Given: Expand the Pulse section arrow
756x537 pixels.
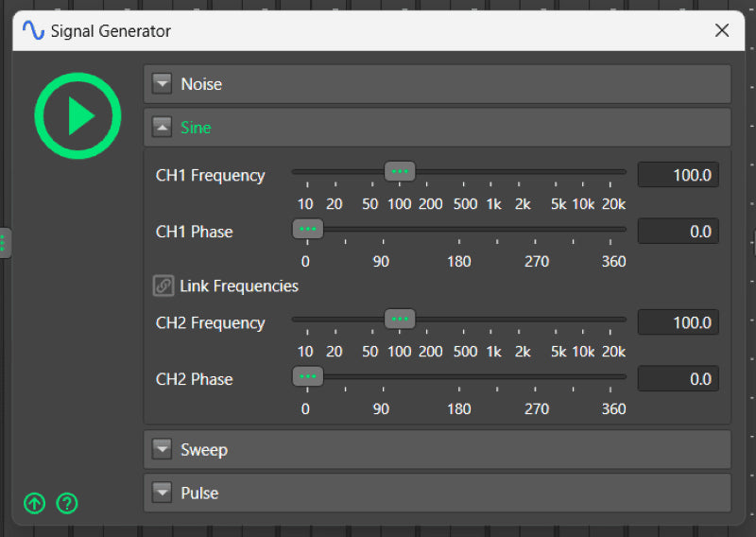Looking at the screenshot, I should point(163,494).
